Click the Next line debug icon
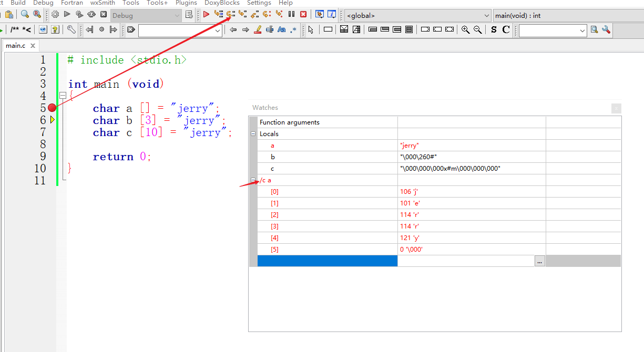Image resolution: width=644 pixels, height=352 pixels. 230,15
